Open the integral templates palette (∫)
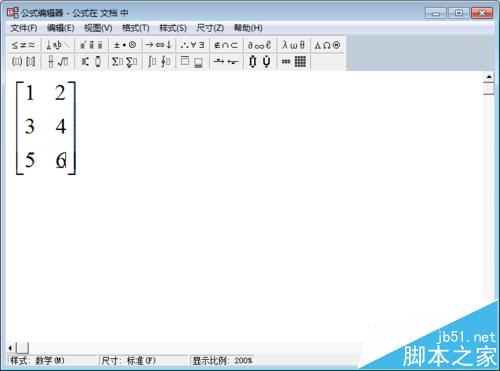The width and height of the screenshot is (500, 371). tap(159, 62)
